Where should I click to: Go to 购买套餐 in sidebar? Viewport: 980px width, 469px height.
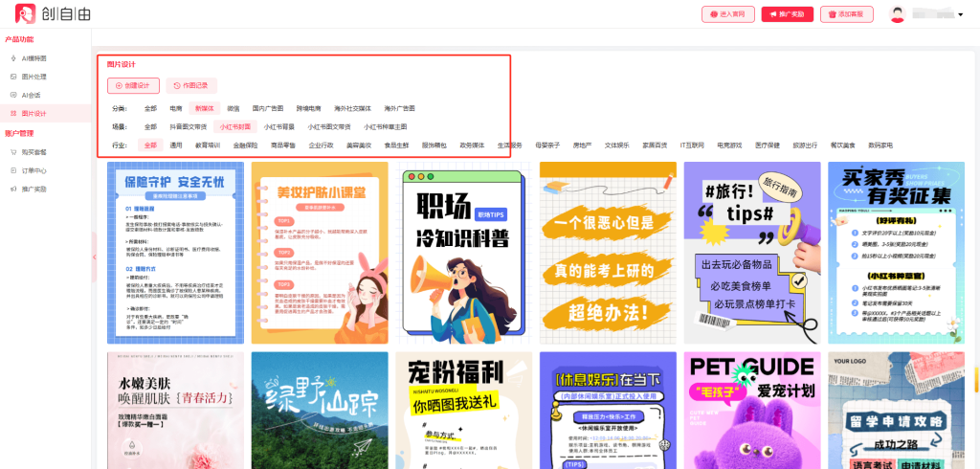click(x=34, y=151)
